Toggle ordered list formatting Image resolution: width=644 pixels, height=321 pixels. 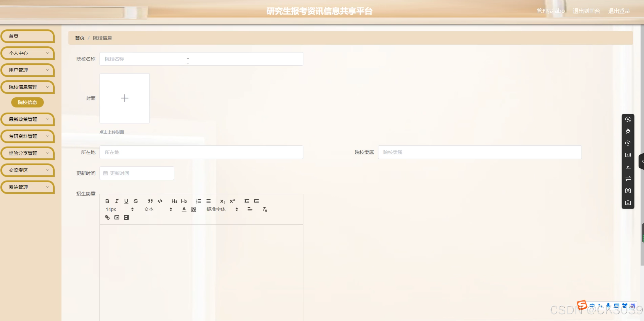click(199, 201)
